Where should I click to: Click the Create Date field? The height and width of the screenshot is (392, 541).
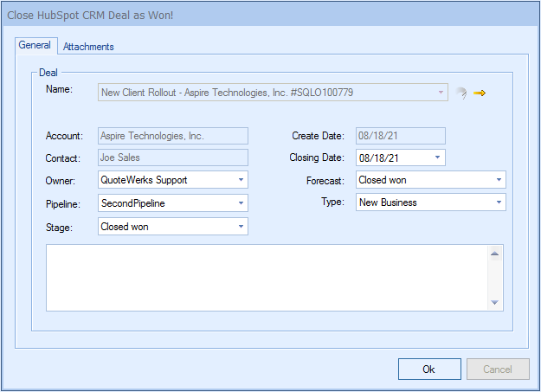click(400, 136)
